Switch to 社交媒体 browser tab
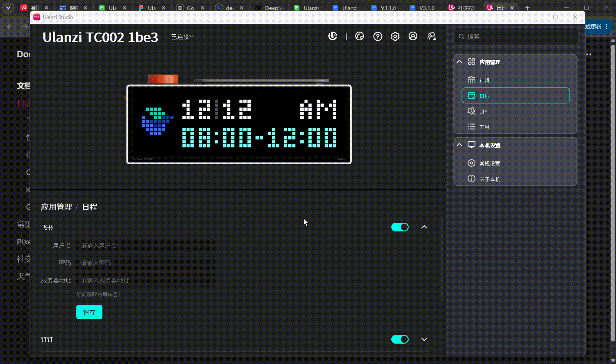 [462, 8]
